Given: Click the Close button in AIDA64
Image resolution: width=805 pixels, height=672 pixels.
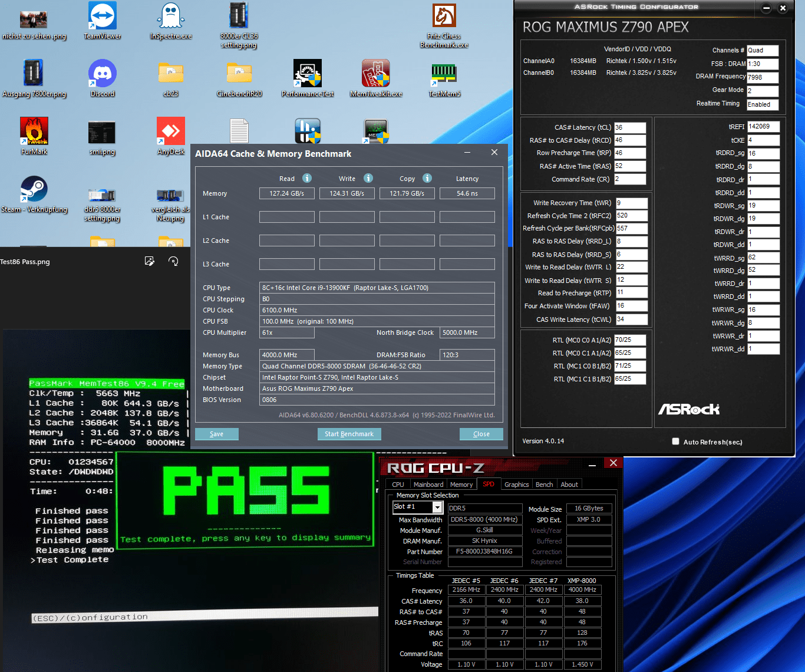Looking at the screenshot, I should coord(481,434).
